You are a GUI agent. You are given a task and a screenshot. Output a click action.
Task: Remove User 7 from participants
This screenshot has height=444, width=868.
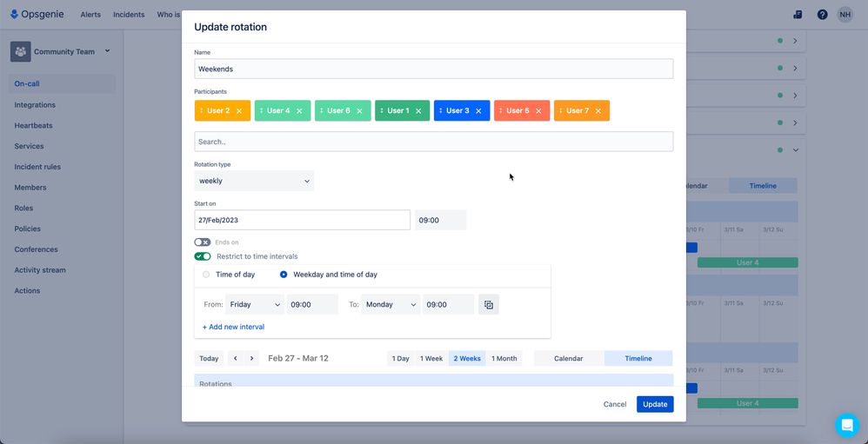tap(598, 110)
